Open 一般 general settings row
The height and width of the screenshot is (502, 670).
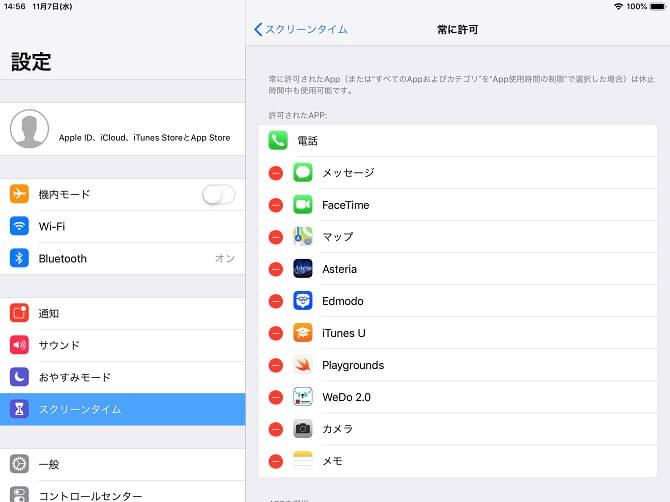(x=123, y=464)
